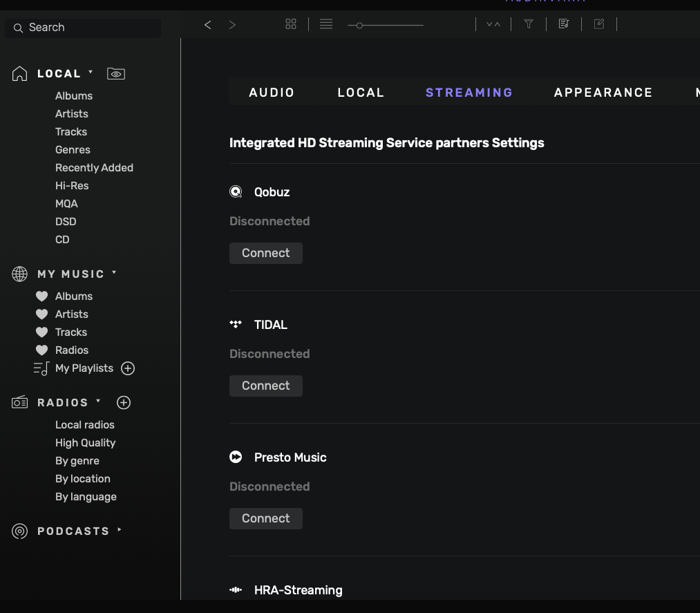Image resolution: width=700 pixels, height=613 pixels.
Task: Add a radio with plus icon
Action: tap(124, 403)
